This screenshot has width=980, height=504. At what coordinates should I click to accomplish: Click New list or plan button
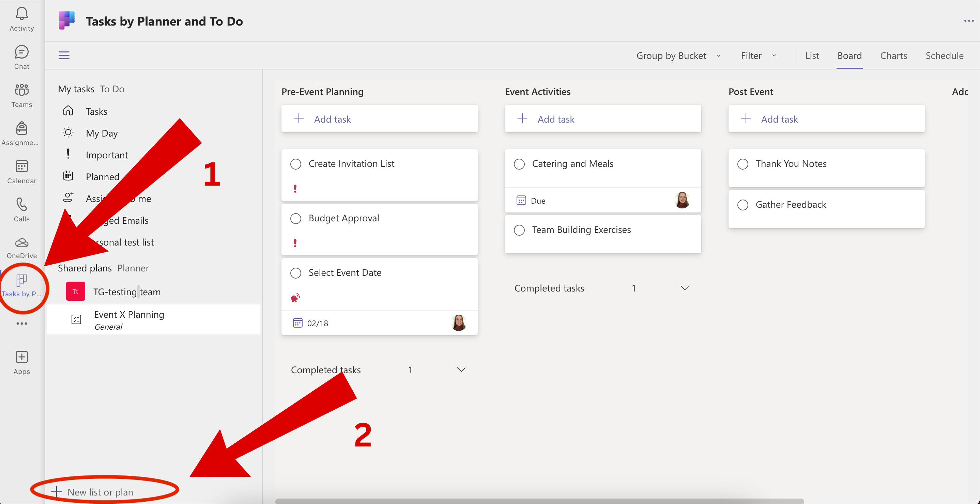(x=100, y=492)
